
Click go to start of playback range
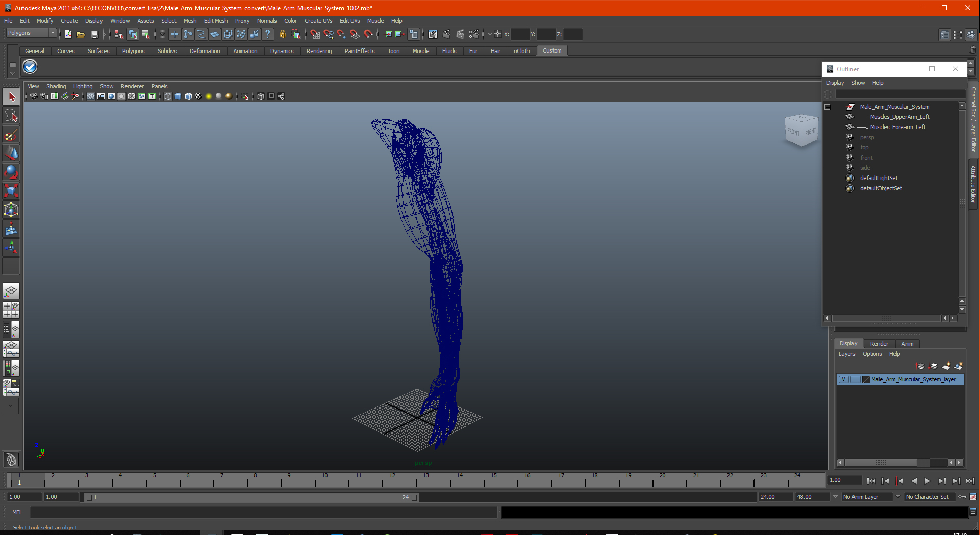pyautogui.click(x=871, y=481)
